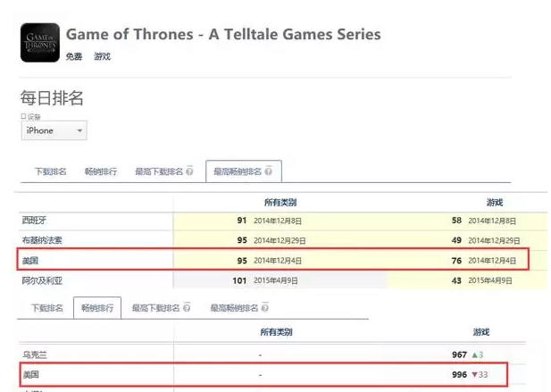Open 美国 row in top ranking table
551x392 pixels.
[272, 260]
